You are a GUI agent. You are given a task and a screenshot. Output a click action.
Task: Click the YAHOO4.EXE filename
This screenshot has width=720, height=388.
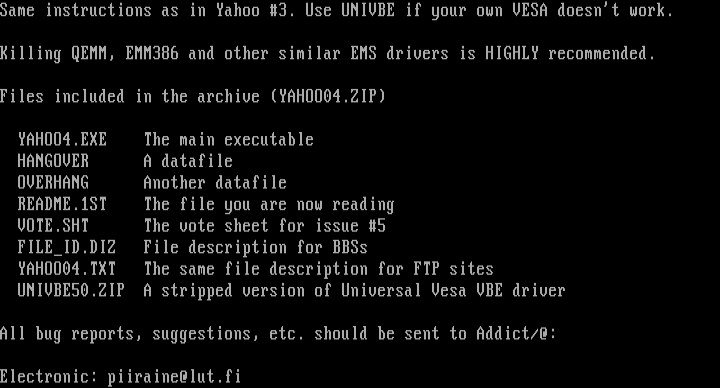(x=62, y=139)
